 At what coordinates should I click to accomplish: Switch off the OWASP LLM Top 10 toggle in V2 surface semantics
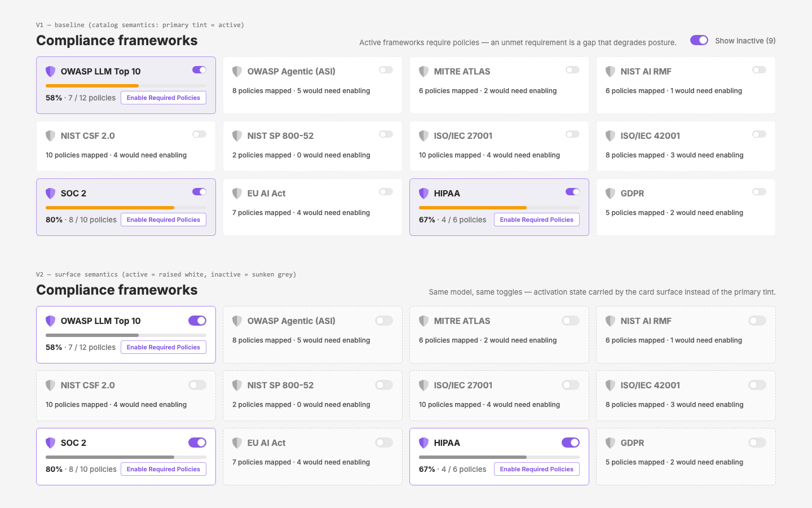(197, 321)
